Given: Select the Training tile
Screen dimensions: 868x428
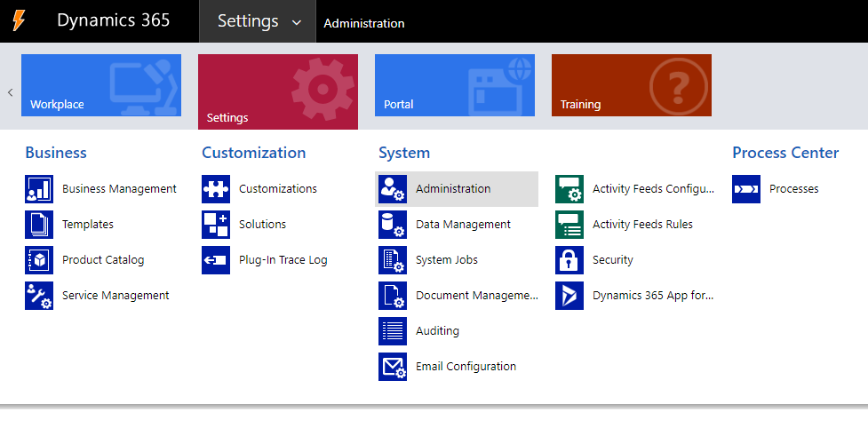Looking at the screenshot, I should [632, 85].
